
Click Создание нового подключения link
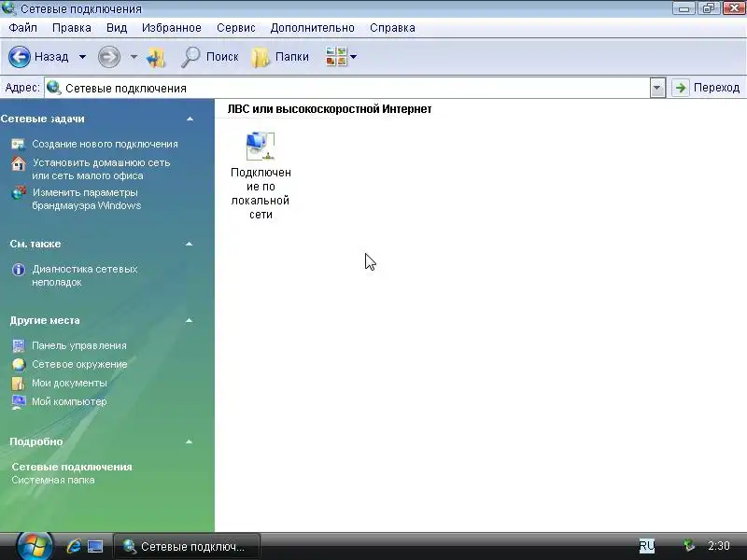coord(105,144)
